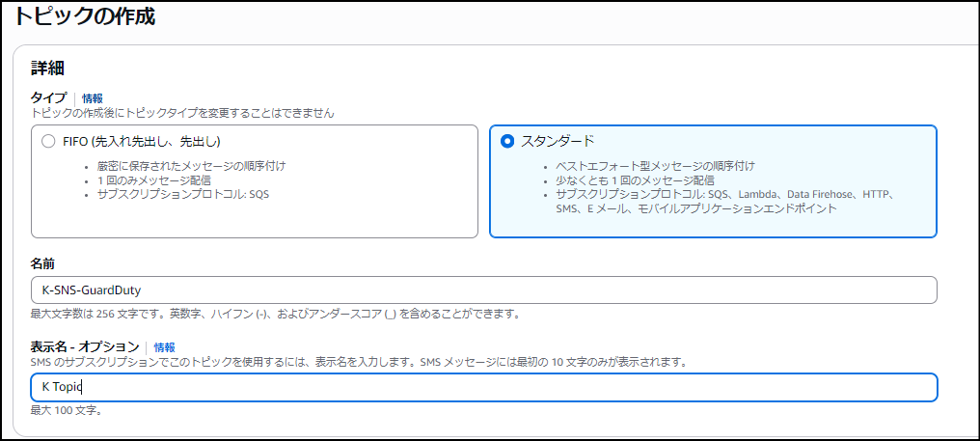Click the 名前 field label
Image resolution: width=980 pixels, height=441 pixels.
pos(43,263)
